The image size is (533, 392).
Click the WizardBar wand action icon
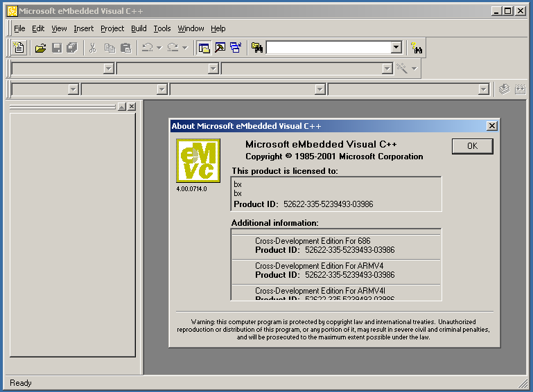(402, 69)
